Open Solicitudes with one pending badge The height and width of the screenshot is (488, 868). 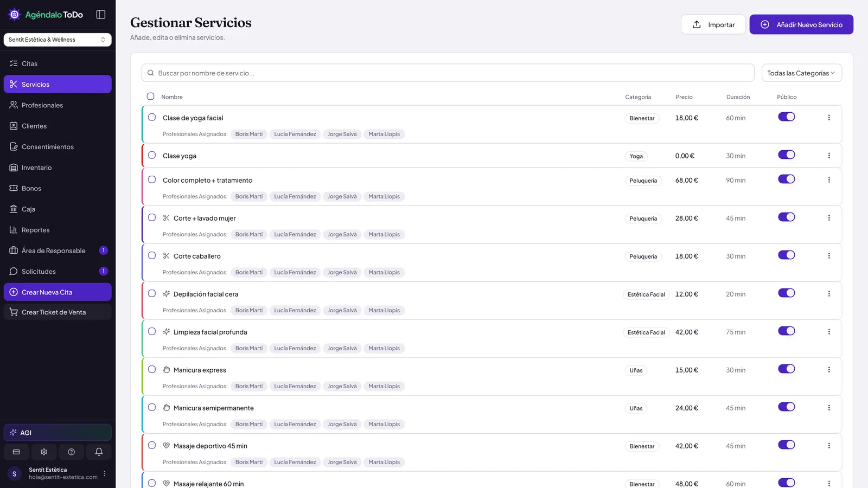(x=58, y=272)
